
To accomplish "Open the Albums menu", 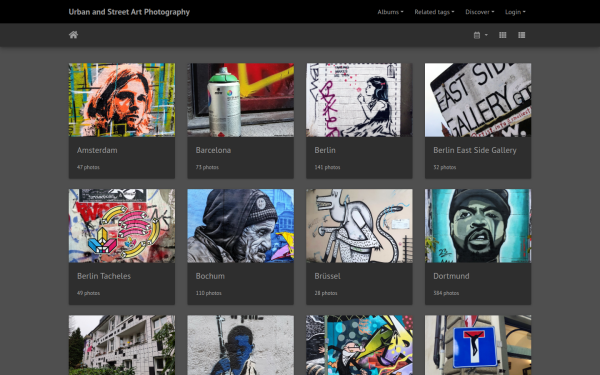I will (390, 12).
